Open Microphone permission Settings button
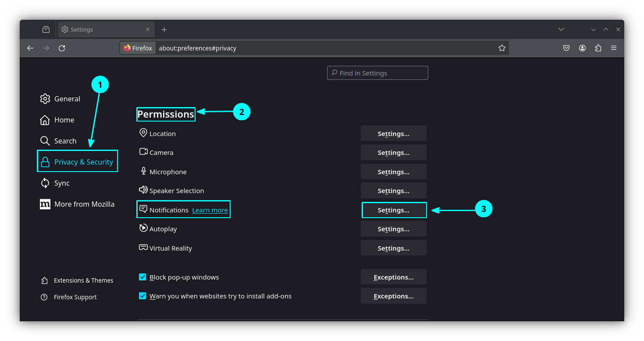 tap(394, 172)
